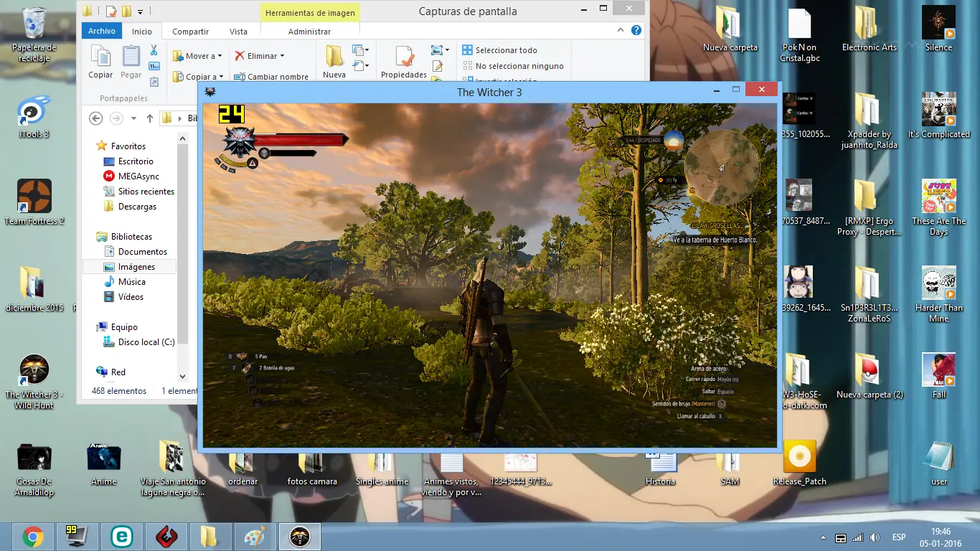Show hidden tray icons with the small arrow

[x=823, y=537]
